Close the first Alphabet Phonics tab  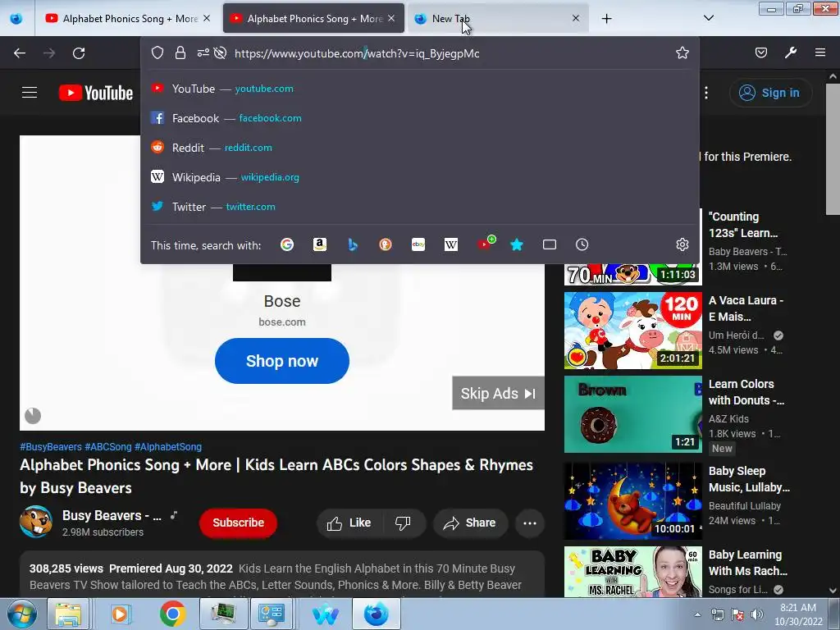tap(207, 18)
